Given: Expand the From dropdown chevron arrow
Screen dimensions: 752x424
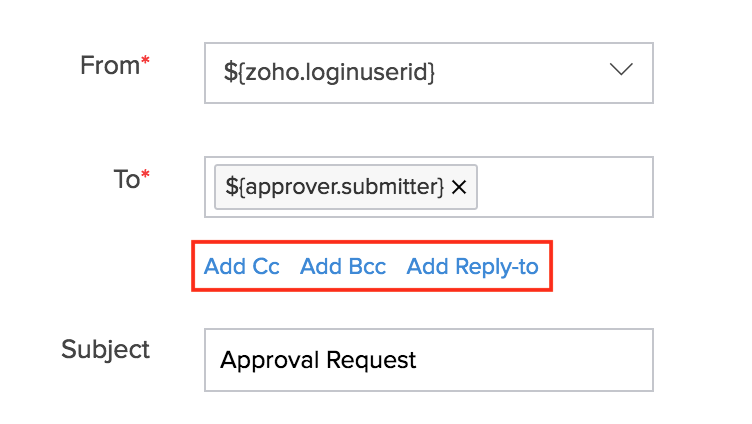Looking at the screenshot, I should click(x=621, y=70).
